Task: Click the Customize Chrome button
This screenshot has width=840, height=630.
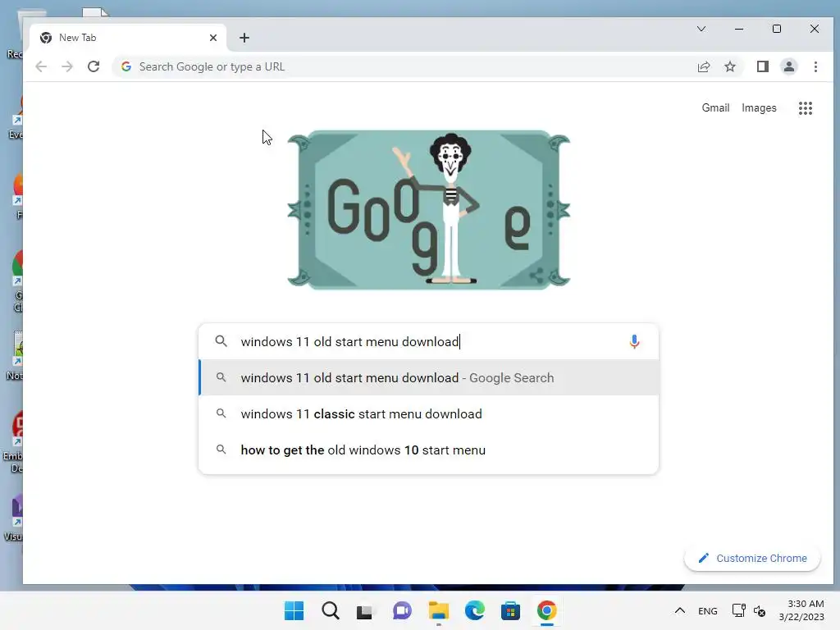Action: pyautogui.click(x=753, y=558)
